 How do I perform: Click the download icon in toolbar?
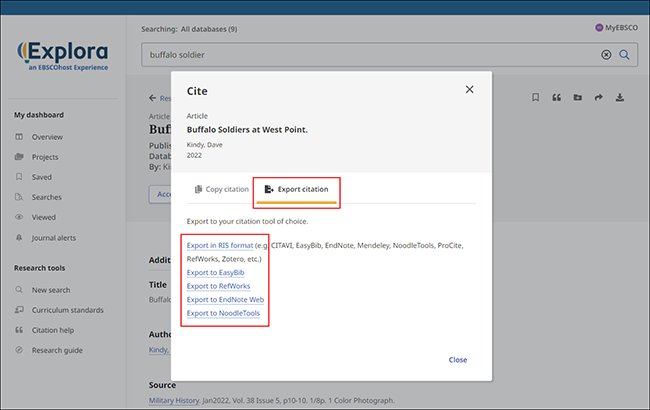[x=620, y=97]
